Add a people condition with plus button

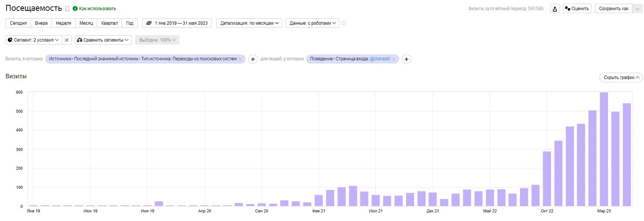point(406,59)
